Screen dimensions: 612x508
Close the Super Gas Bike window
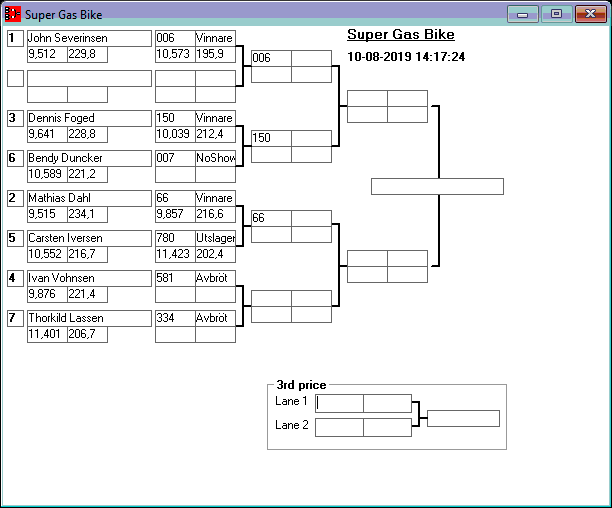coord(588,14)
